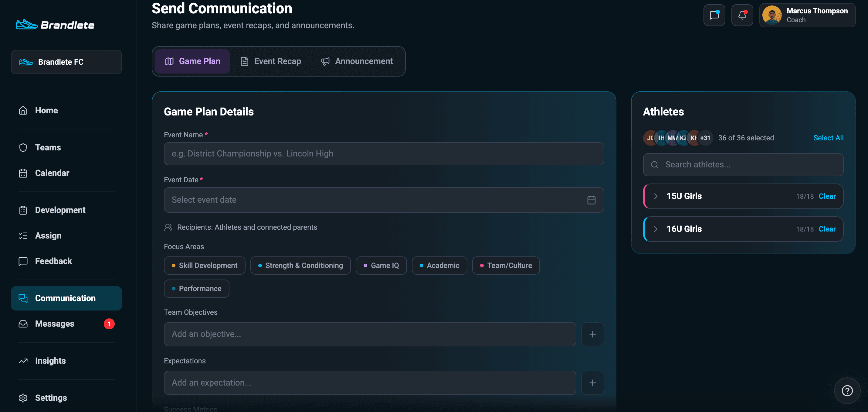
Task: Open Teams in the sidebar
Action: click(x=66, y=147)
